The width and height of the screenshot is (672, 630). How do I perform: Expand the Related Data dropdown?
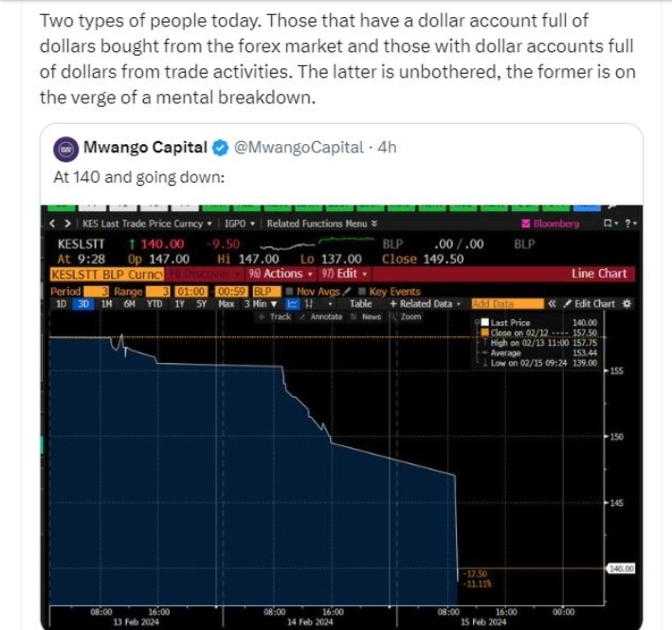[425, 304]
